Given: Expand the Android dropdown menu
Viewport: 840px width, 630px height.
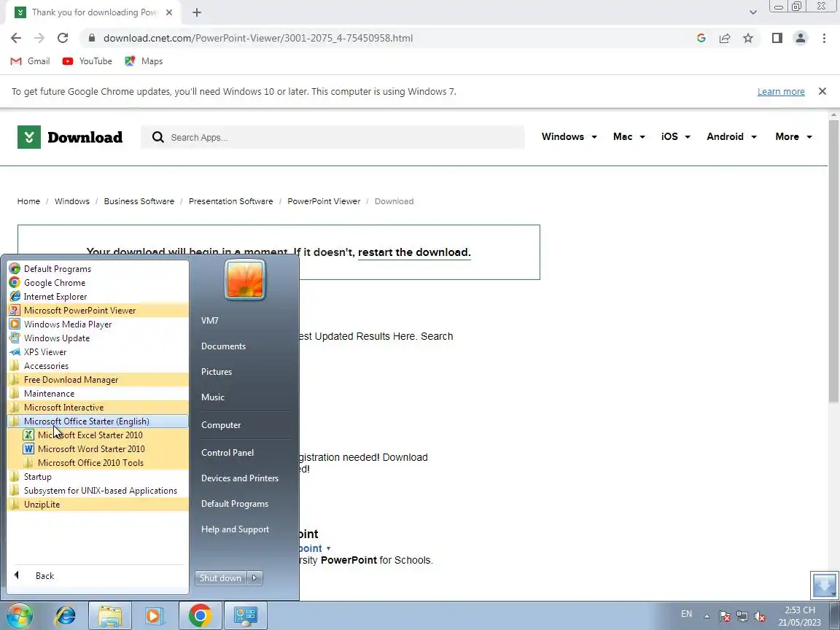Looking at the screenshot, I should [x=732, y=136].
